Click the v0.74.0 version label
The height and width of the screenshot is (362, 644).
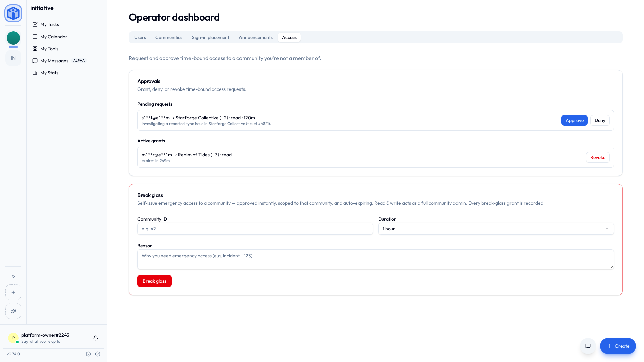(x=13, y=354)
